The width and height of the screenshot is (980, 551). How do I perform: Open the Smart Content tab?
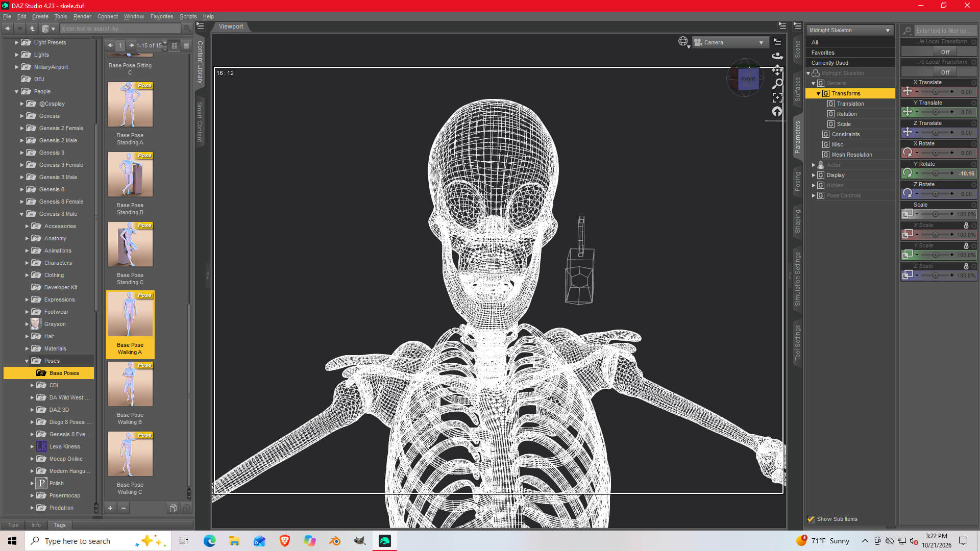pyautogui.click(x=200, y=122)
